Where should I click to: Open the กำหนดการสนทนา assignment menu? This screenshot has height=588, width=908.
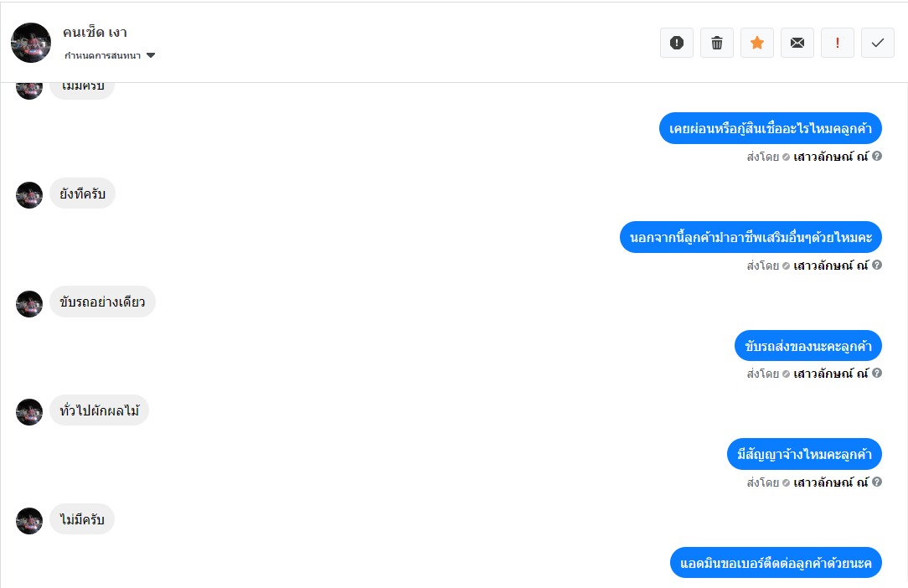tap(110, 55)
